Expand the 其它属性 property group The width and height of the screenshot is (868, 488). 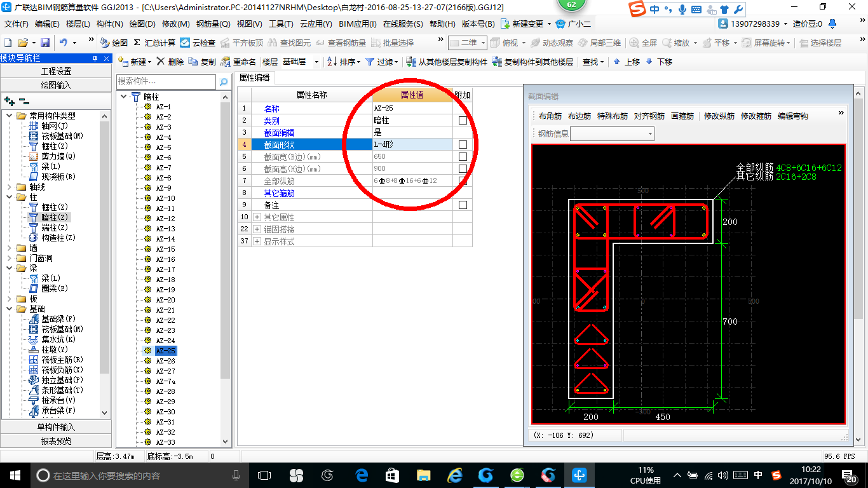(x=257, y=217)
